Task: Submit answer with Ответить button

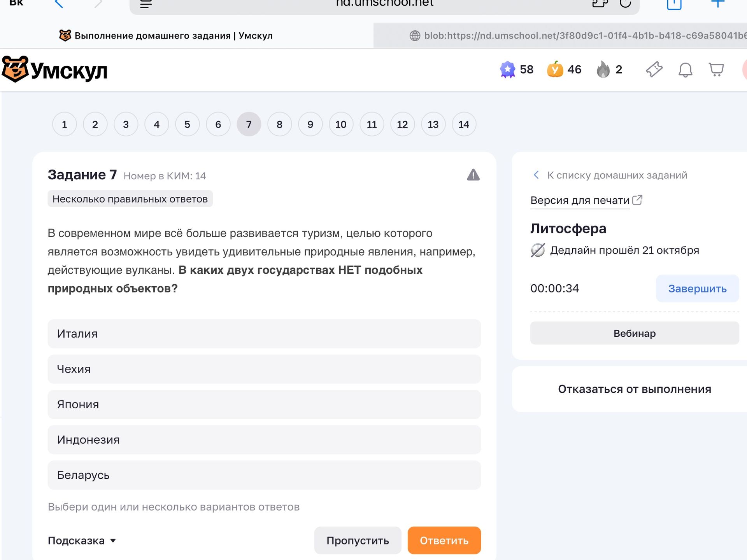Action: tap(444, 541)
